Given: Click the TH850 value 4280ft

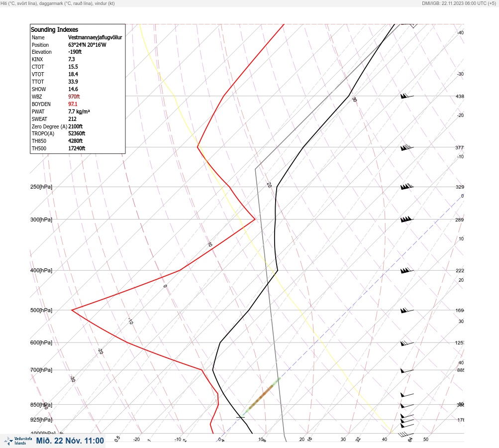Looking at the screenshot, I should [x=76, y=141].
